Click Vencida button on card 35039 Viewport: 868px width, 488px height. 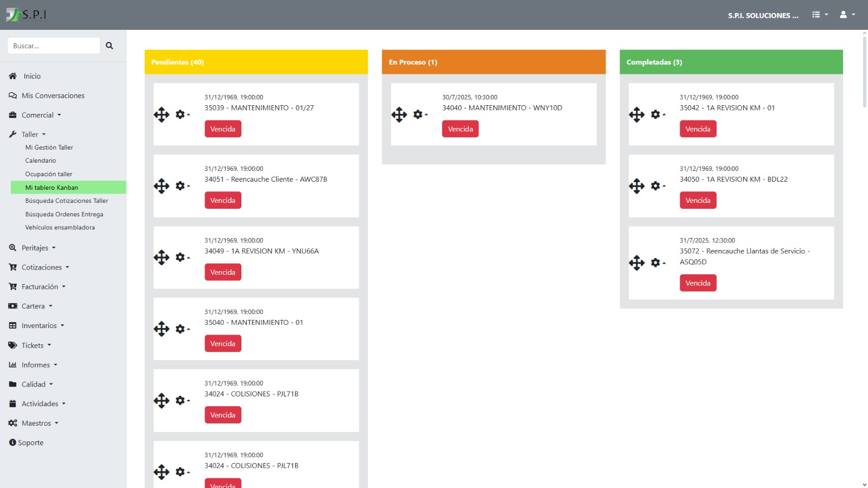coord(223,129)
